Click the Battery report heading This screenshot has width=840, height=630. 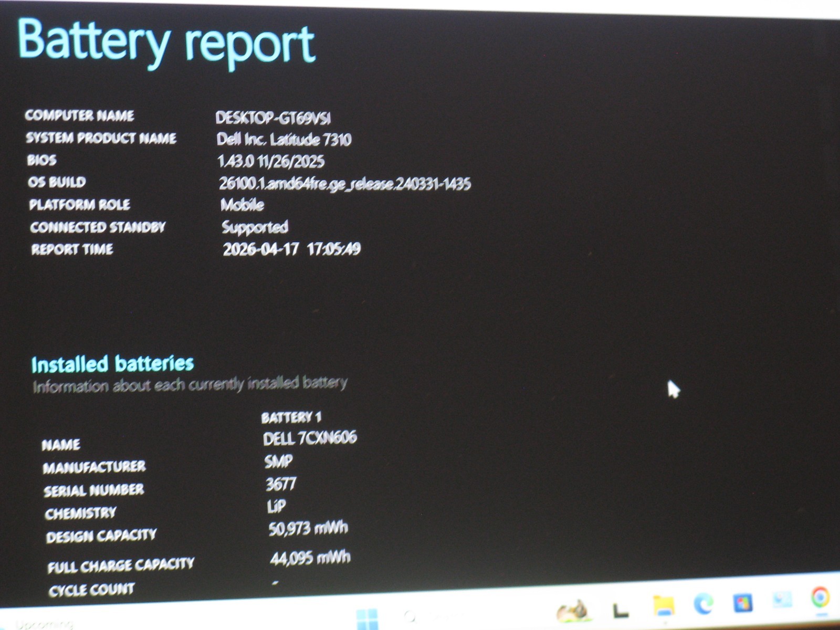[x=166, y=43]
